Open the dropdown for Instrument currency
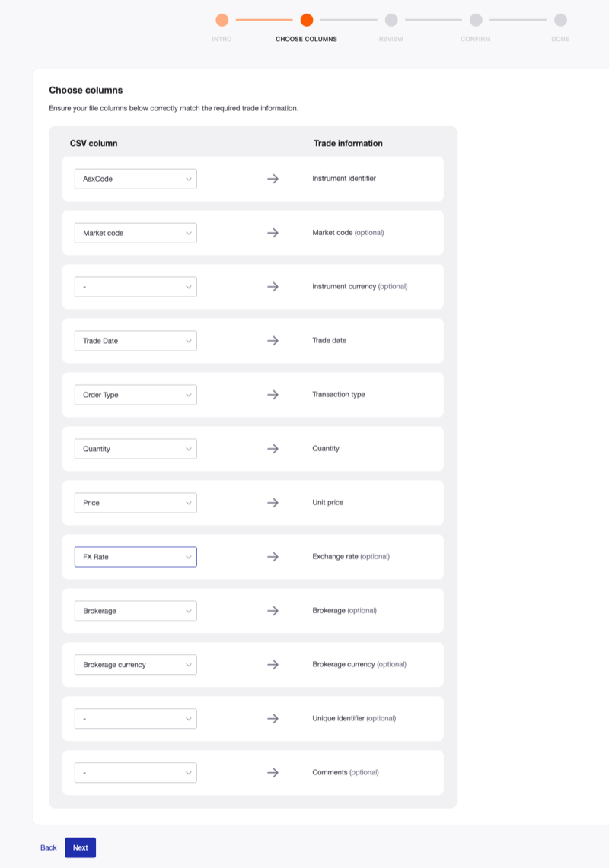The image size is (609, 868). (136, 287)
